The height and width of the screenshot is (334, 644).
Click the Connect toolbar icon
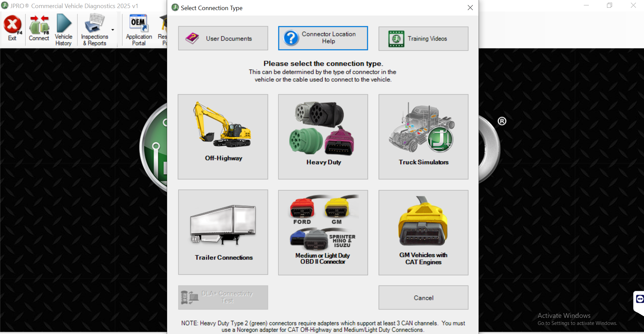click(x=39, y=29)
